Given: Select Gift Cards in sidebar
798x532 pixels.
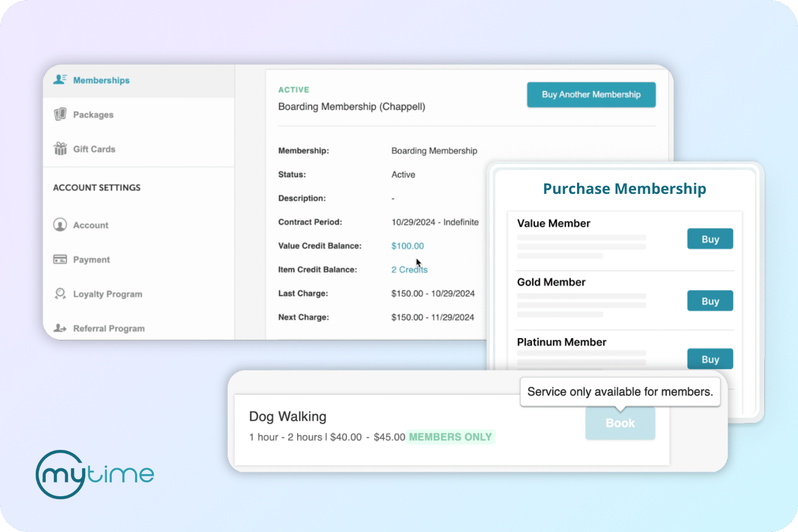Looking at the screenshot, I should (x=94, y=149).
